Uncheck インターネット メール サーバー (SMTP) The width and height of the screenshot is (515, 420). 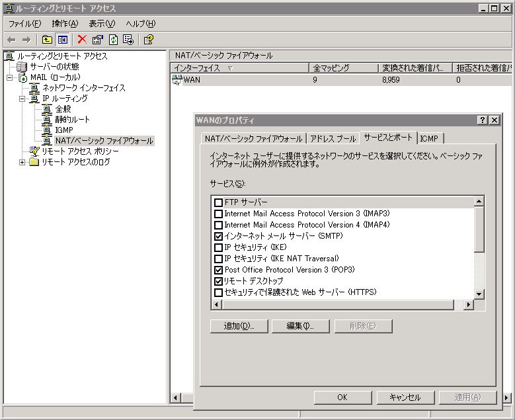pos(219,236)
